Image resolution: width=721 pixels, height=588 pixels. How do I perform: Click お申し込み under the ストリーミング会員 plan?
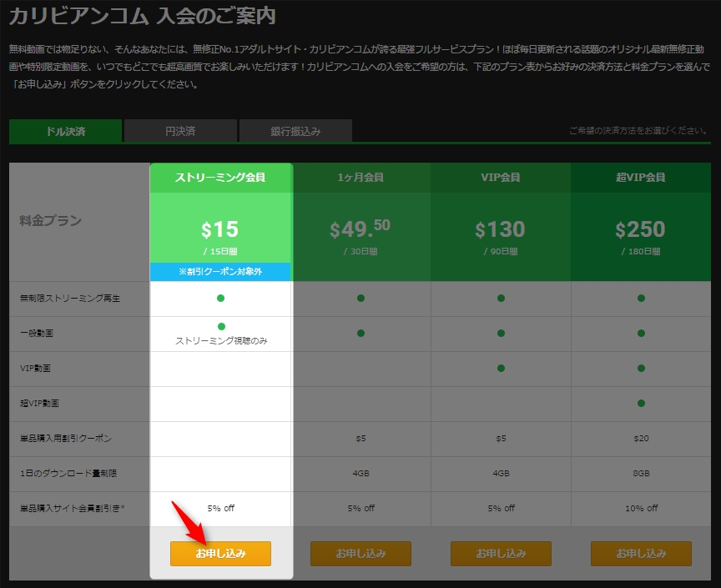(220, 554)
